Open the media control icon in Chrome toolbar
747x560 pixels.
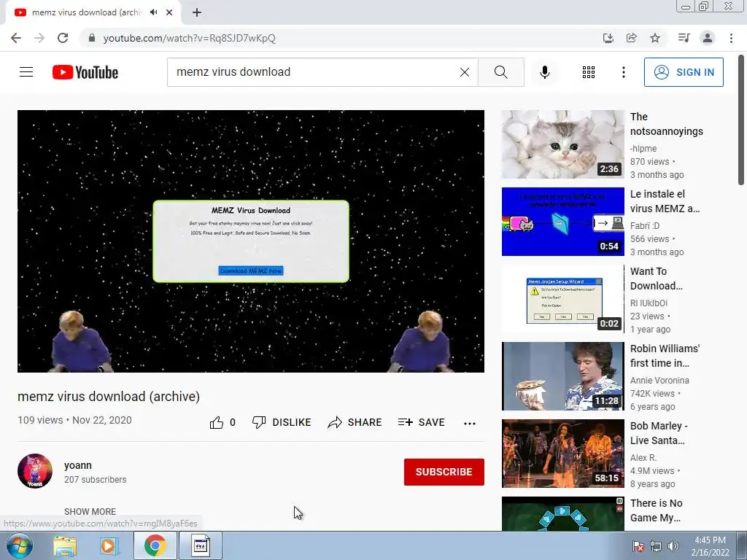tap(684, 38)
